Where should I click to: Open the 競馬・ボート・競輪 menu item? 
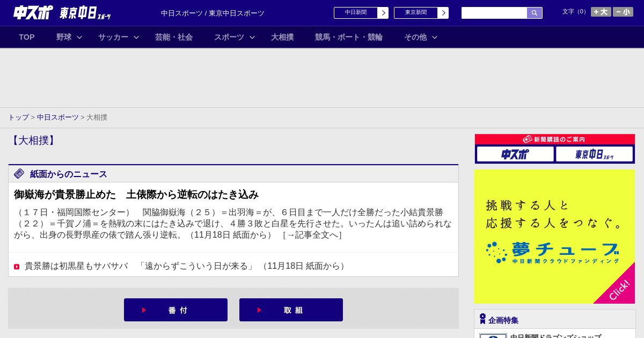[x=349, y=37]
